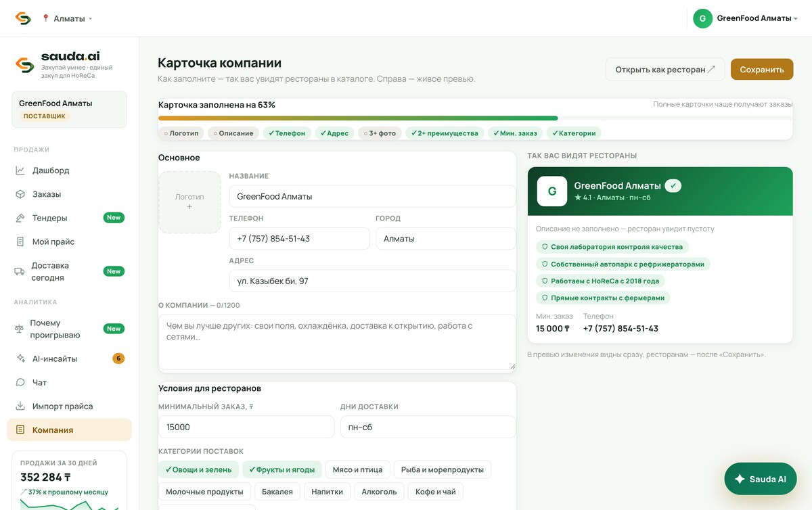Click the textarea resize handle corner
The image size is (812, 510).
(x=512, y=366)
